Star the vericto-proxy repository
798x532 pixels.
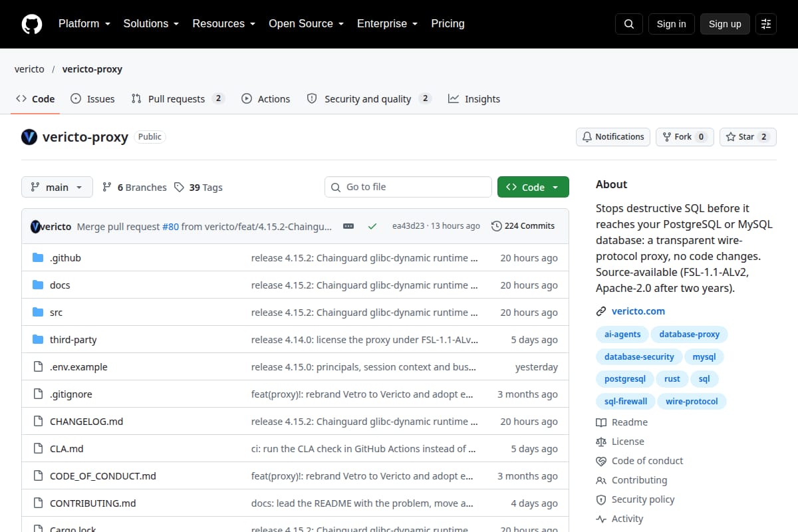tap(748, 137)
